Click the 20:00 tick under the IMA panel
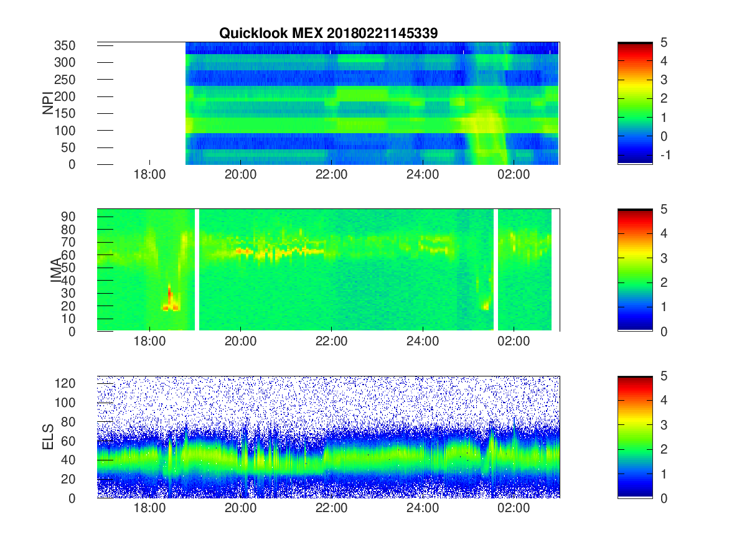747x560 pixels. [x=240, y=342]
